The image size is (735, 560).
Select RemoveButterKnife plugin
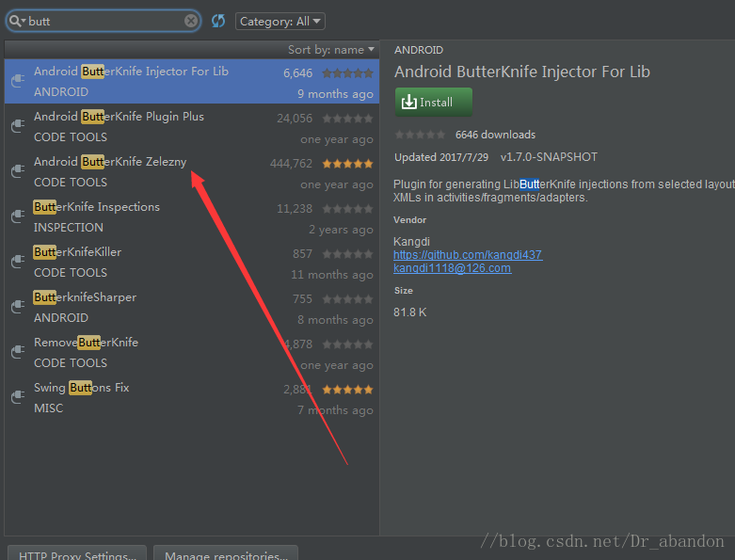click(192, 353)
